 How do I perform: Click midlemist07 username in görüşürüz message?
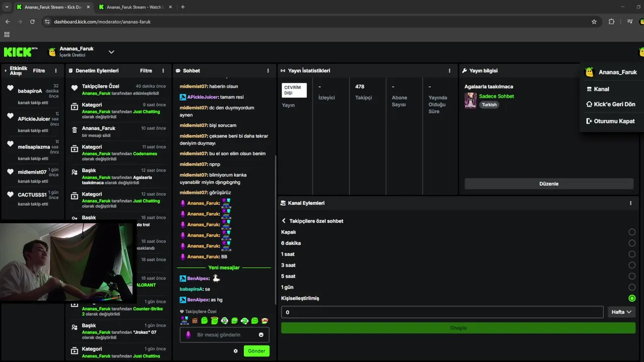click(x=193, y=193)
